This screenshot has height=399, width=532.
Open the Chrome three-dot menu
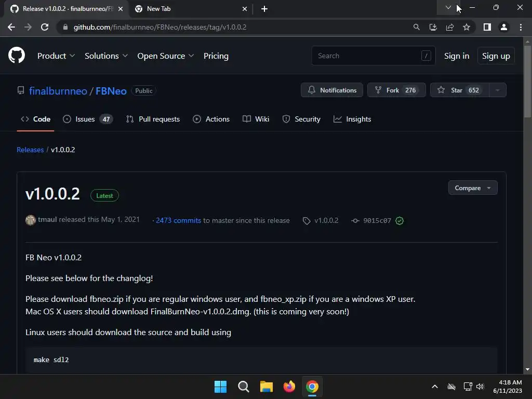click(521, 27)
